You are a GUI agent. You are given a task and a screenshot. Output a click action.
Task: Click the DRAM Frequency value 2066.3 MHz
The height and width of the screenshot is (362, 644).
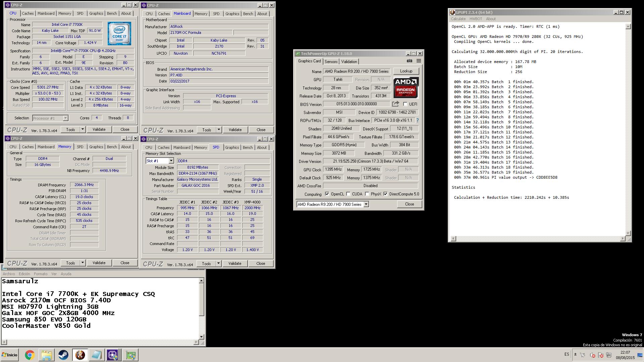pos(84,185)
